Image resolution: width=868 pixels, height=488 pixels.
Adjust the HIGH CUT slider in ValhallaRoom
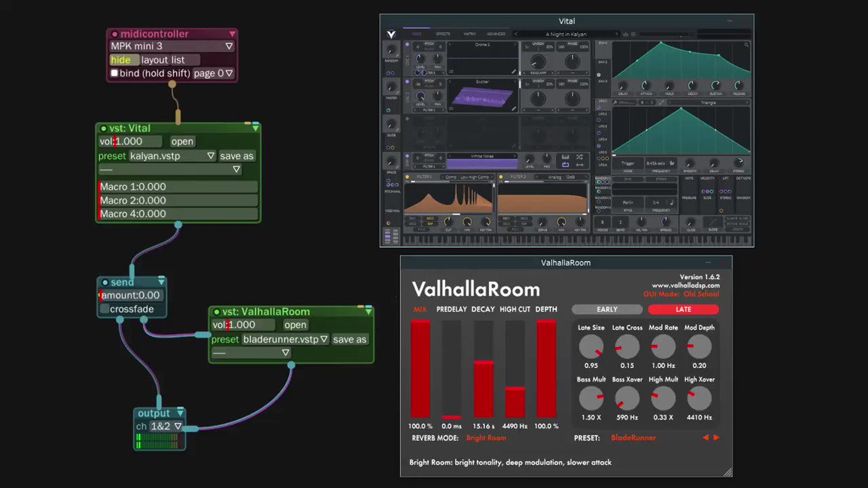click(515, 369)
